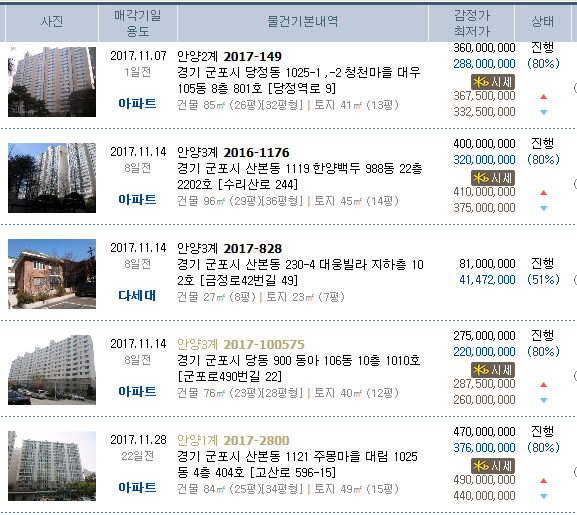This screenshot has width=577, height=515.
Task: Click sale date 2017.11.28
Action: point(138,440)
